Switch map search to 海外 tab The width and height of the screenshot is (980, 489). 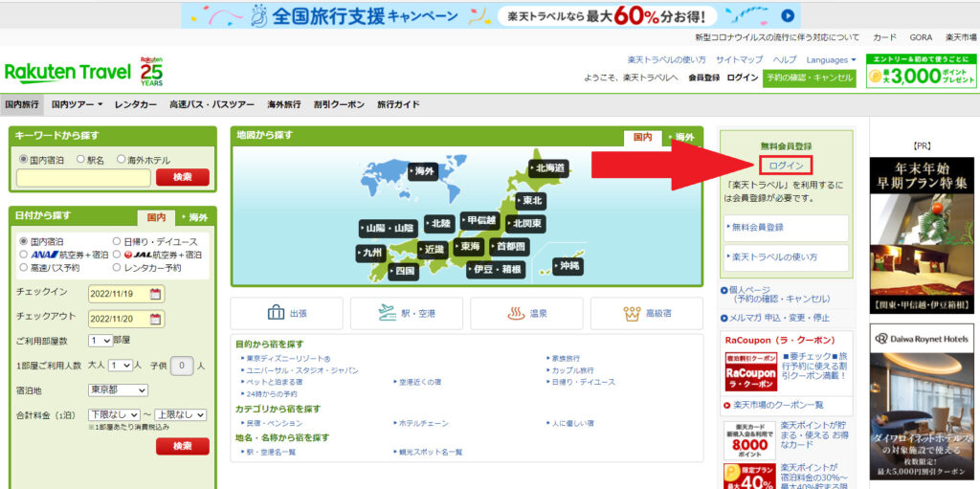click(681, 137)
